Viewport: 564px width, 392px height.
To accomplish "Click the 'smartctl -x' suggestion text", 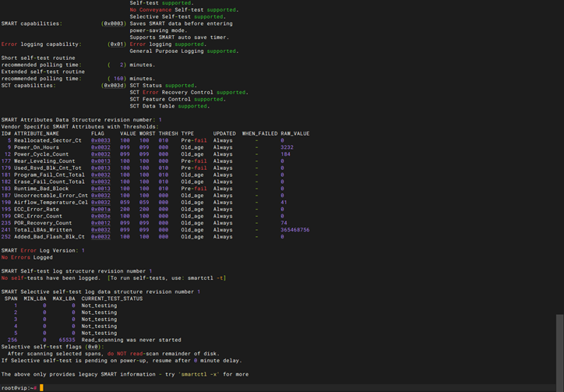I will pos(199,374).
